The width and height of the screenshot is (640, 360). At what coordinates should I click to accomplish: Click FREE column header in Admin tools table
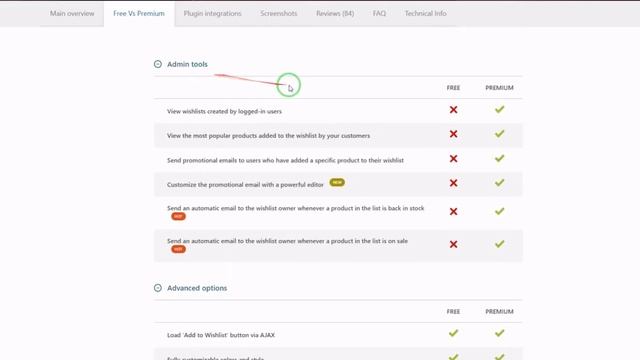click(453, 88)
